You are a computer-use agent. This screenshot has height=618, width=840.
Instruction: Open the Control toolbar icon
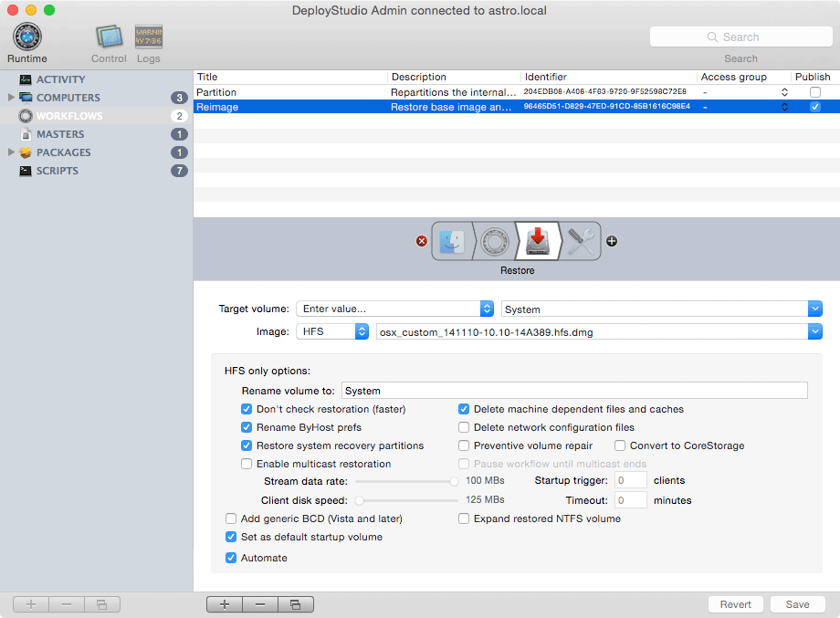[x=109, y=37]
